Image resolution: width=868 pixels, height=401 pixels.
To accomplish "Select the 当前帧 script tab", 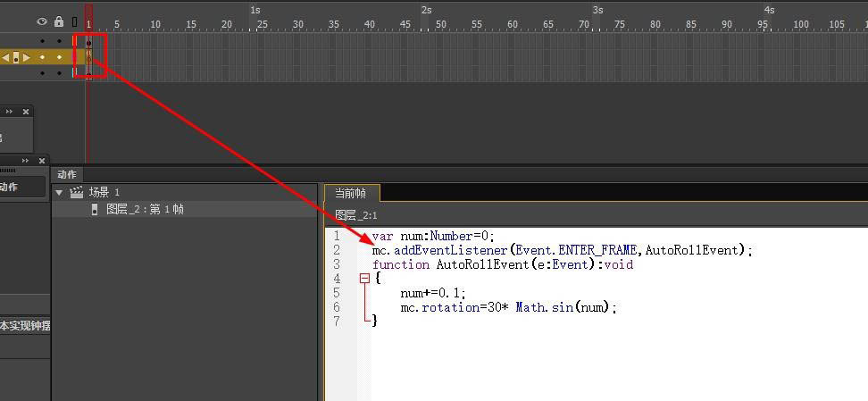I will 351,193.
